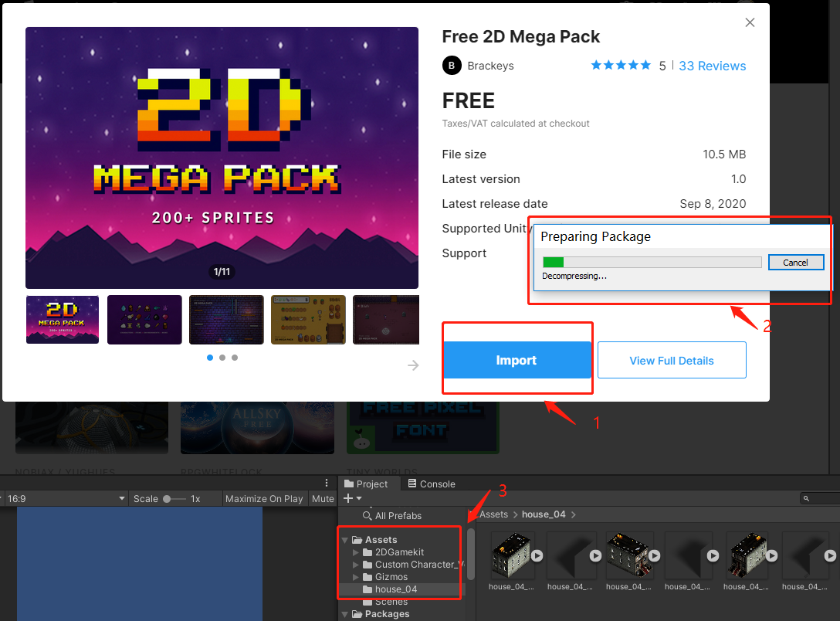The width and height of the screenshot is (840, 621).
Task: Click the blue Import button
Action: coord(517,360)
